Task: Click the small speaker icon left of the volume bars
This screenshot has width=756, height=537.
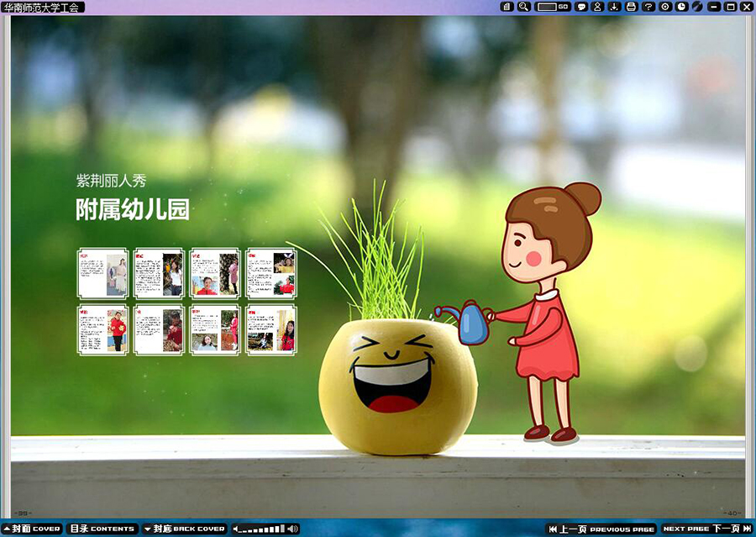Action: (236, 529)
